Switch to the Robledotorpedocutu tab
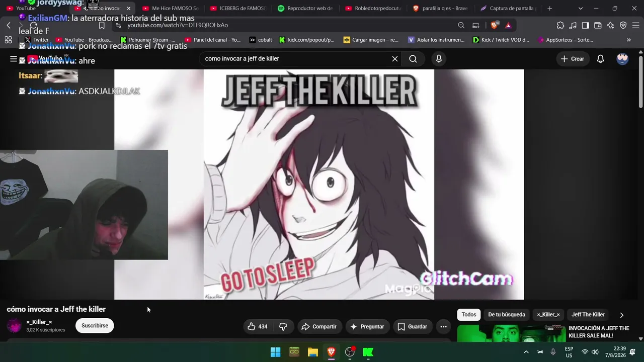This screenshot has width=644, height=362. tap(373, 9)
